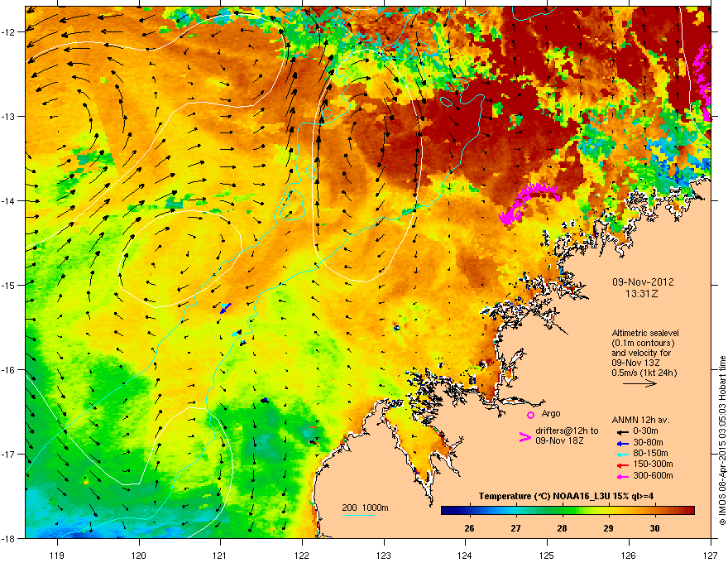The width and height of the screenshot is (728, 563).
Task: Click the 29 tick label under the colorbar
Action: coord(608,528)
